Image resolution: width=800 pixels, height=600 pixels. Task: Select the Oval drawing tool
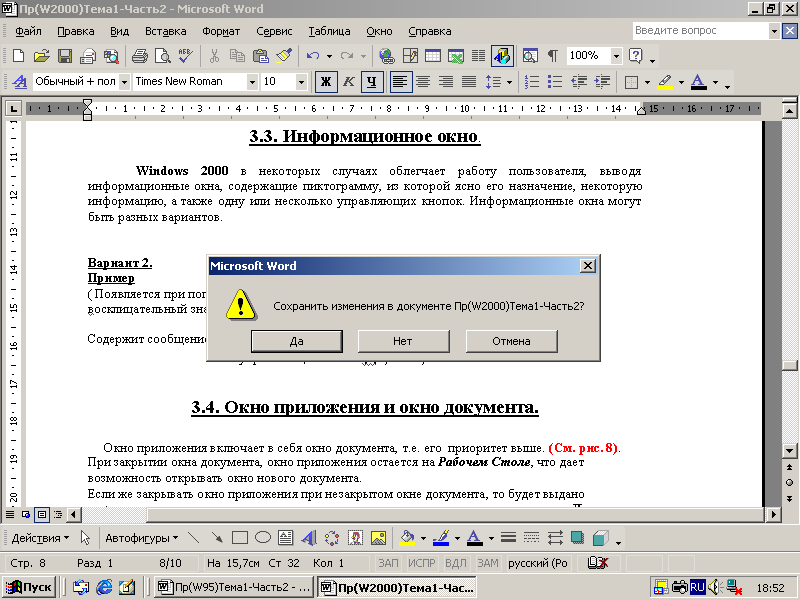[263, 538]
